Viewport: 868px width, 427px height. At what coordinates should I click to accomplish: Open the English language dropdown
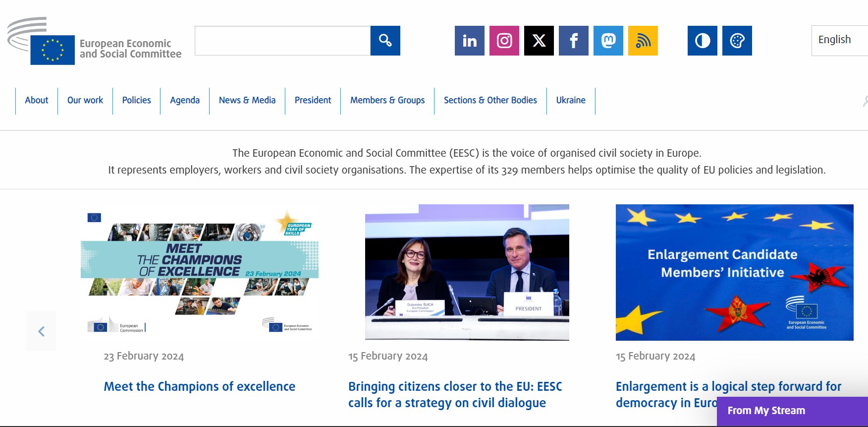click(839, 40)
